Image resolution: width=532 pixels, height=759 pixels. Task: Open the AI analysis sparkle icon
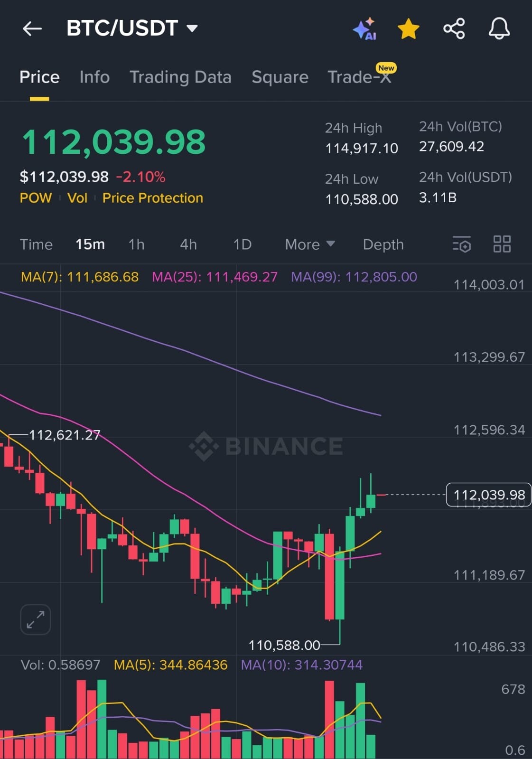[365, 29]
